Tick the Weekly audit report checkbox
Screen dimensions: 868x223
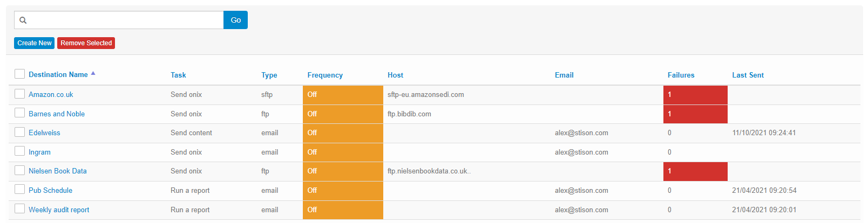(20, 208)
